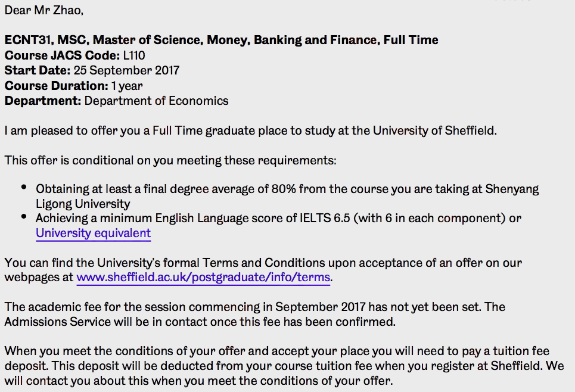This screenshot has height=392, width=575.
Task: Open the University equivalent link
Action: [93, 233]
